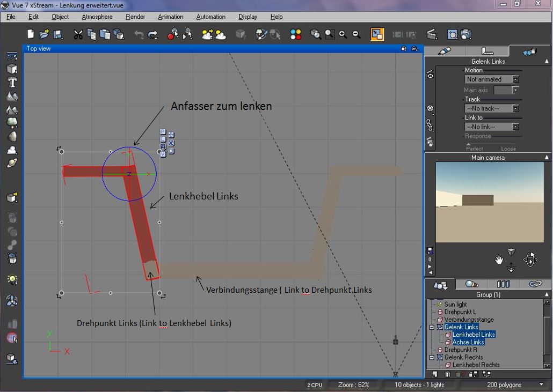
Task: Click the Render clapperboard icon
Action: tap(432, 35)
